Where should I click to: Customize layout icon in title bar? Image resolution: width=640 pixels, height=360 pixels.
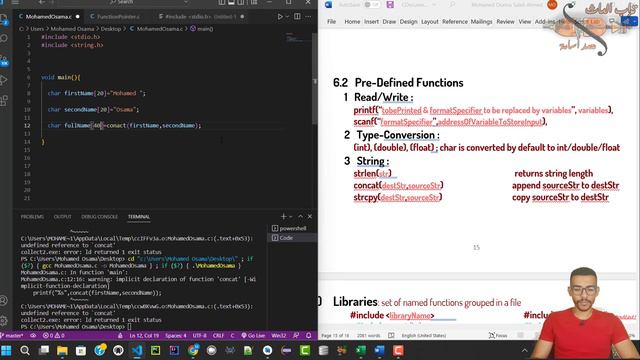253,2
